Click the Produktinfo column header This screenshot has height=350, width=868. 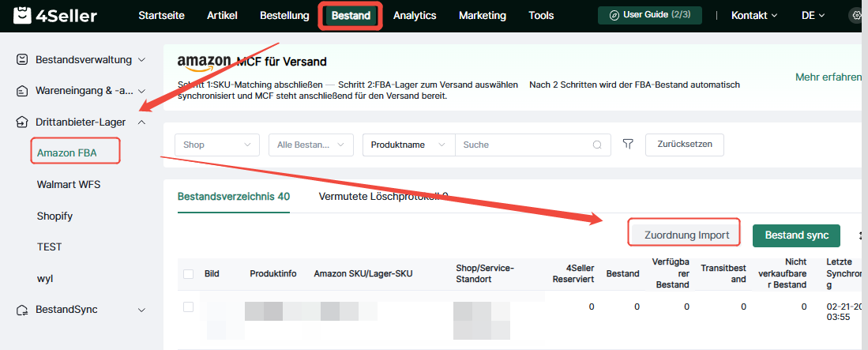(273, 273)
